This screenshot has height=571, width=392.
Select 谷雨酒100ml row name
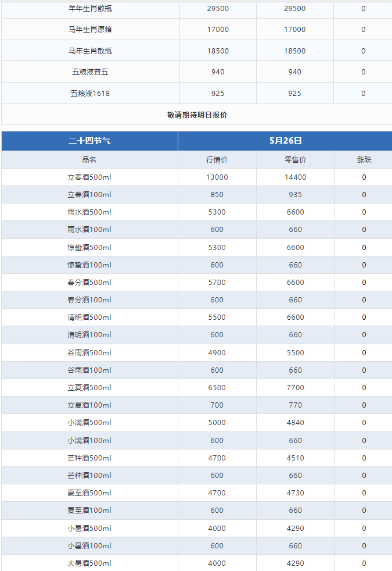(x=89, y=370)
